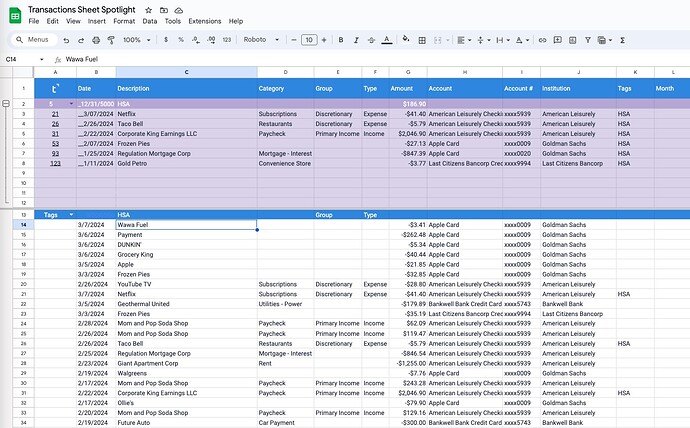Click the link 26 in column A
Image resolution: width=690 pixels, height=428 pixels.
pyautogui.click(x=55, y=124)
